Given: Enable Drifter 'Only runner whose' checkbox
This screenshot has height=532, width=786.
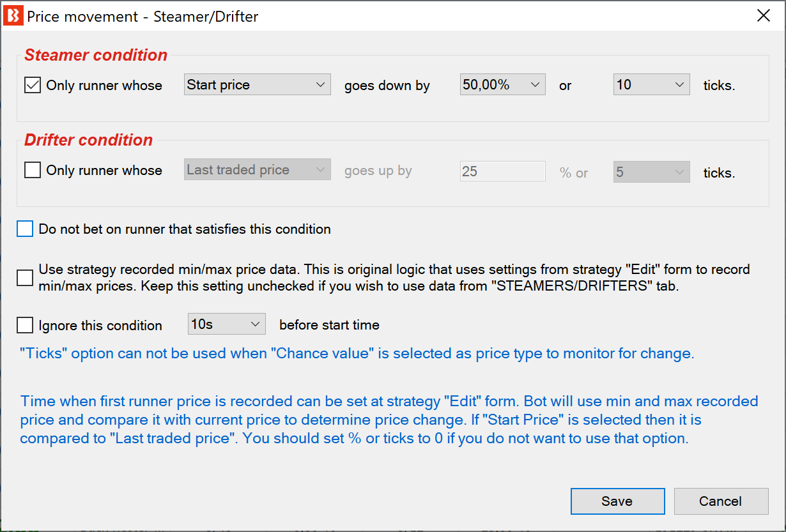Looking at the screenshot, I should pos(33,171).
